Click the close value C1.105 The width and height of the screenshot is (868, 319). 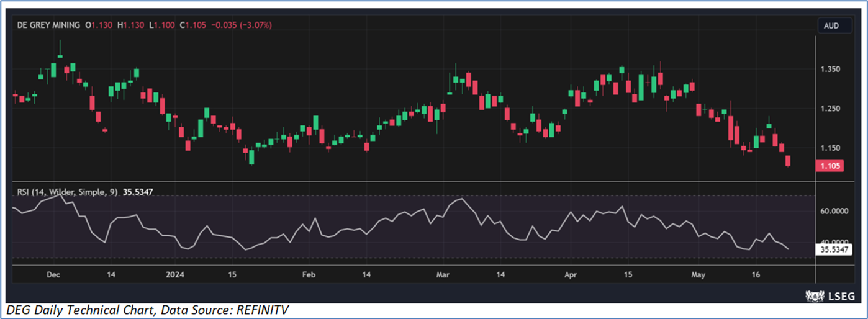pos(193,25)
